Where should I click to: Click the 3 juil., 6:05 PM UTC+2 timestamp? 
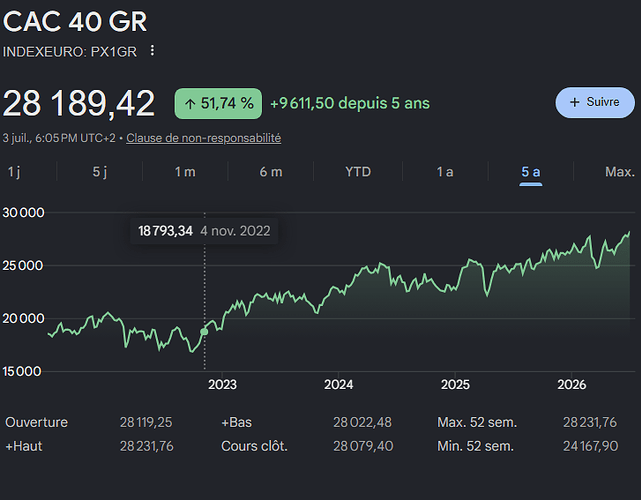point(59,138)
